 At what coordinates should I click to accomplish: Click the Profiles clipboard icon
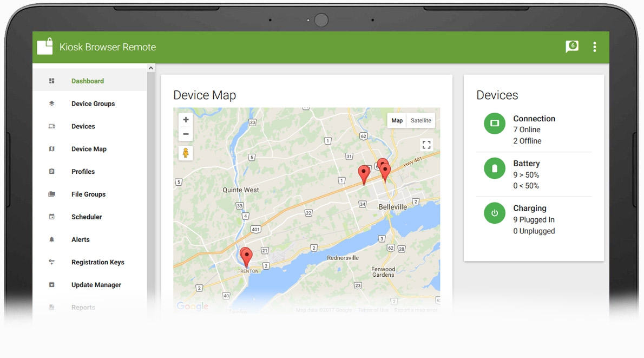[x=52, y=171]
